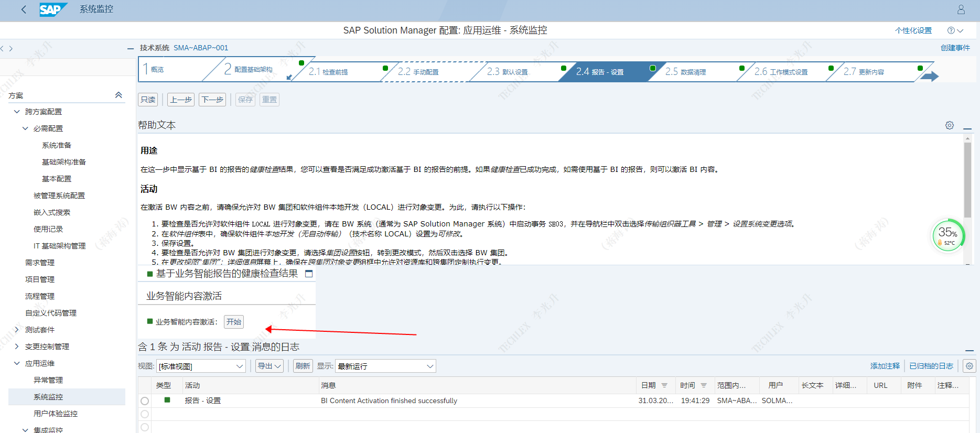Select 基本配置 in tree
Screen dimensions: 980x433
pyautogui.click(x=57, y=179)
